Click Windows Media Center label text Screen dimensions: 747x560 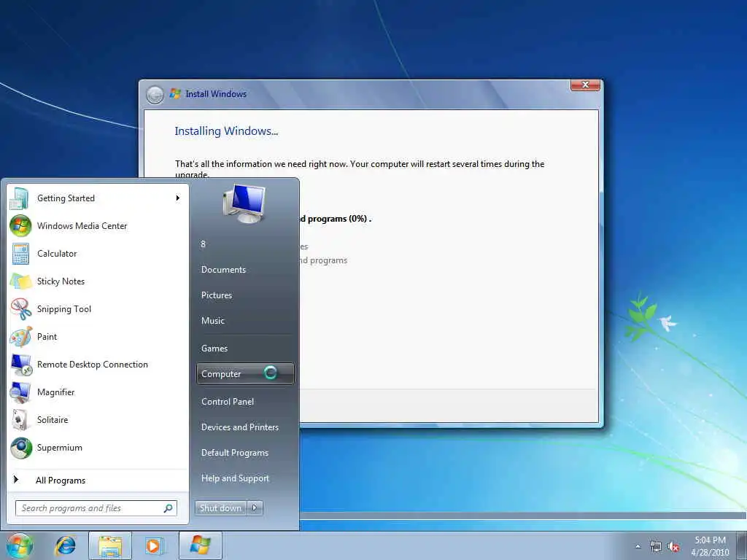point(82,226)
